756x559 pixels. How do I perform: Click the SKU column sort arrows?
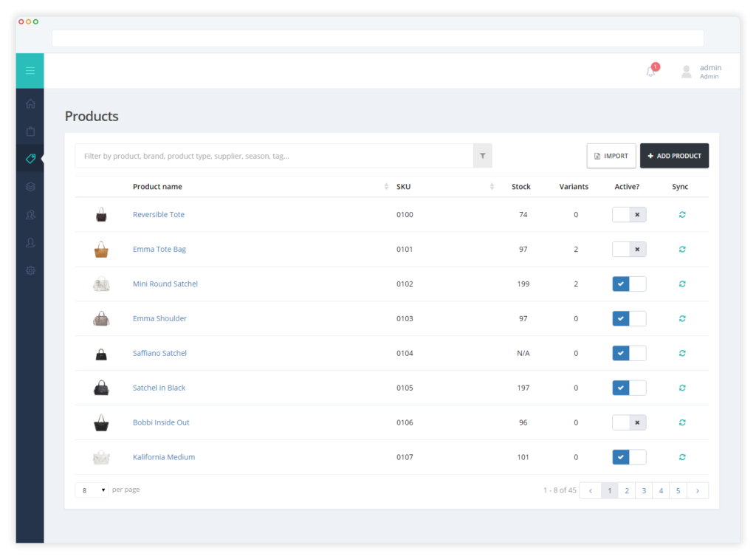click(x=492, y=186)
